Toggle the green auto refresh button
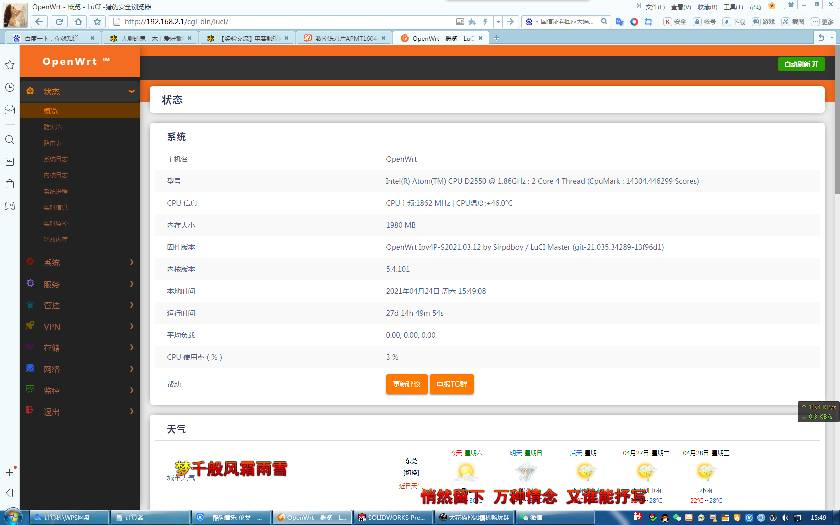 [x=801, y=64]
